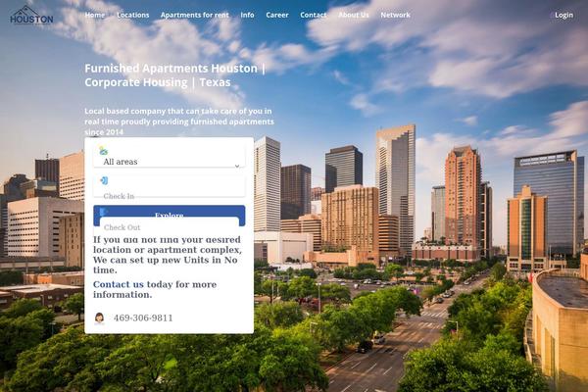Open the Network menu item

(395, 15)
